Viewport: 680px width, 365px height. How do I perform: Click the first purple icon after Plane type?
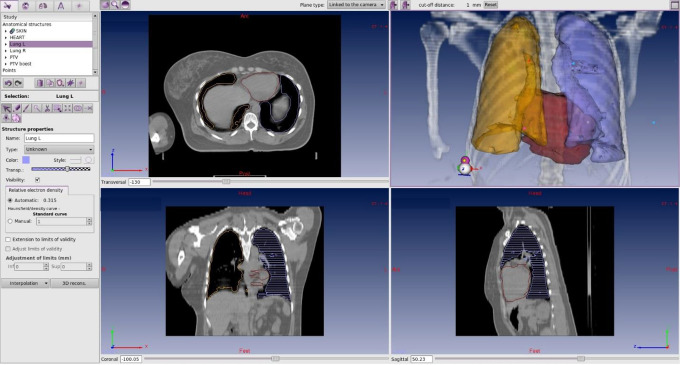[393, 5]
